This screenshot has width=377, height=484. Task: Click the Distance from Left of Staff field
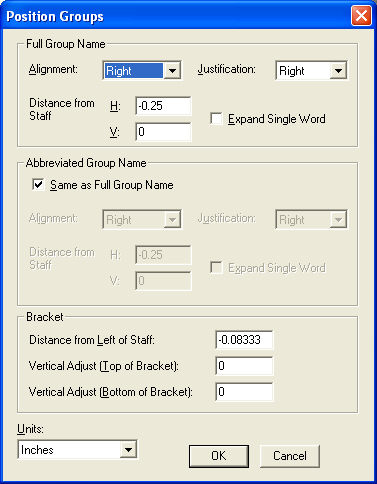pyautogui.click(x=244, y=340)
